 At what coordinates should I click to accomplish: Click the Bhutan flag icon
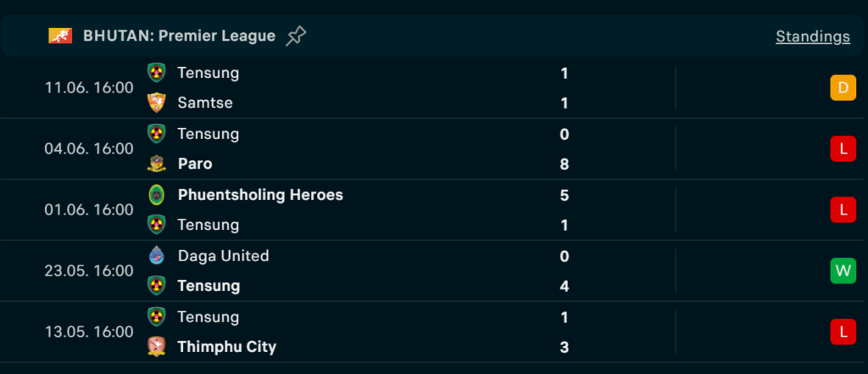pyautogui.click(x=60, y=36)
